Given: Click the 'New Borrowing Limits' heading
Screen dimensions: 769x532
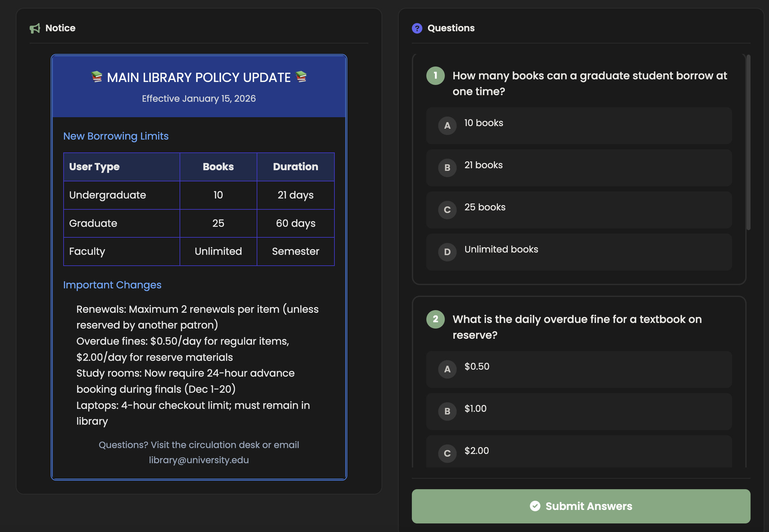Looking at the screenshot, I should click(115, 136).
